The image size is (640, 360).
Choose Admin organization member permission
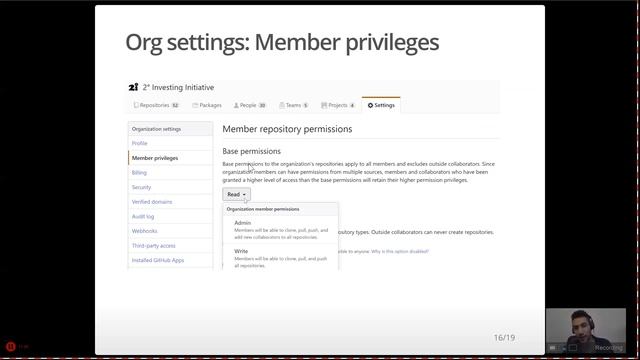pos(280,230)
